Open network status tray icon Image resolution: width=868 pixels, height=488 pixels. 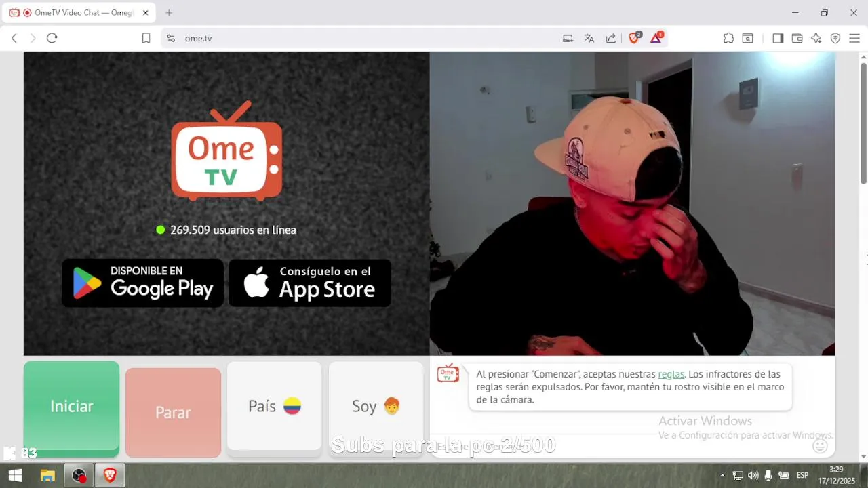tap(738, 475)
